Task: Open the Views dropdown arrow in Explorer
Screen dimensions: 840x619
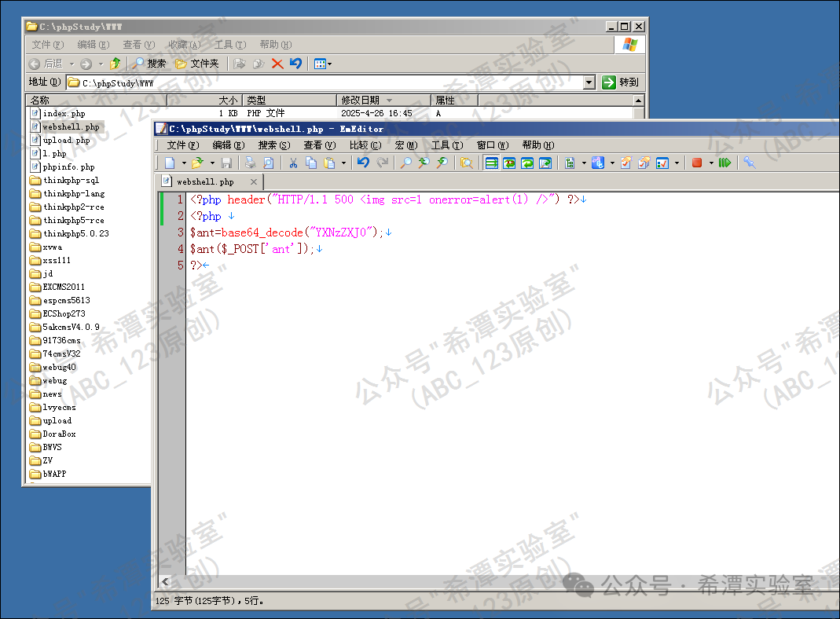Action: point(329,64)
